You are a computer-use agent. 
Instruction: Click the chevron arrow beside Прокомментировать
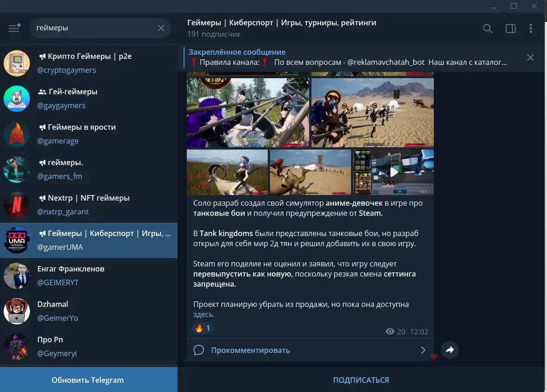(423, 350)
